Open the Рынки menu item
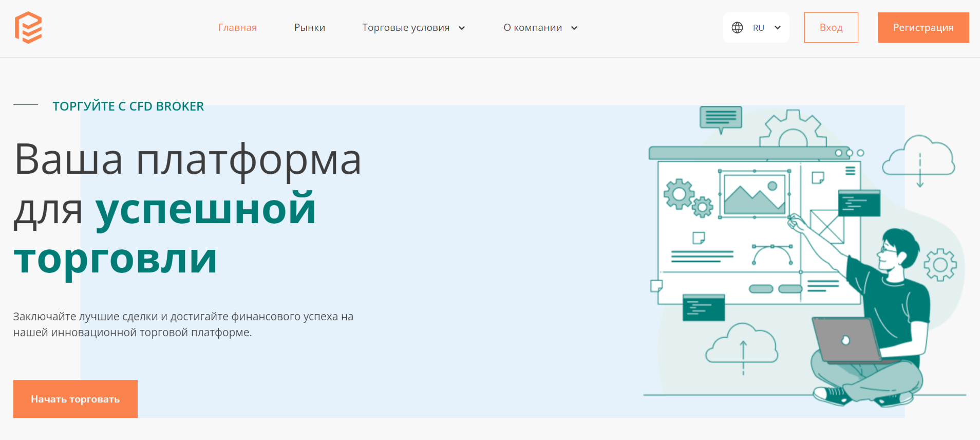Image resolution: width=980 pixels, height=440 pixels. pyautogui.click(x=309, y=28)
